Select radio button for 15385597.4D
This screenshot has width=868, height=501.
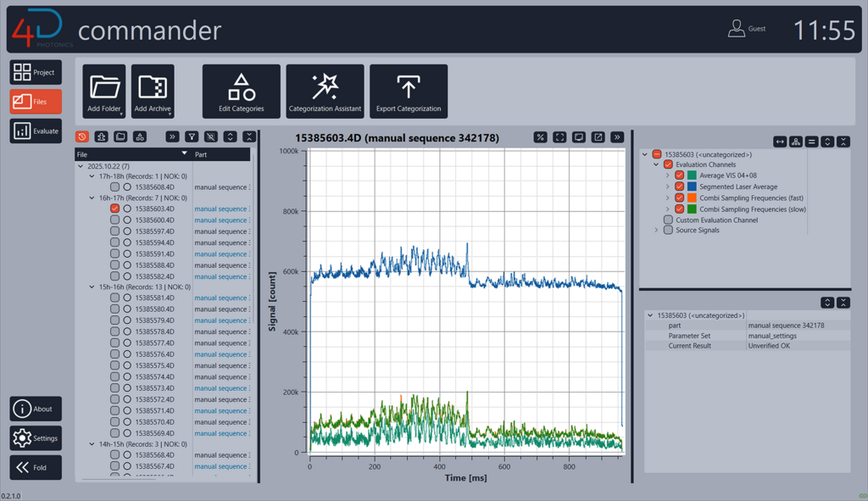click(x=127, y=231)
